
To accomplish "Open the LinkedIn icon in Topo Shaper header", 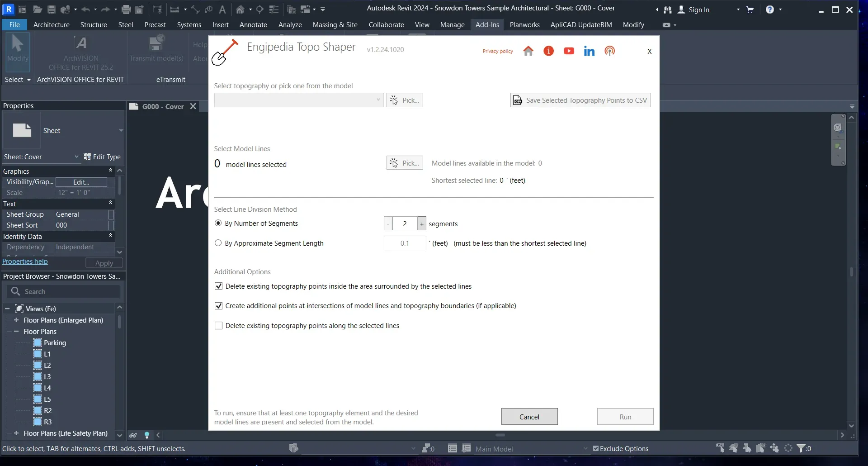I will click(589, 51).
